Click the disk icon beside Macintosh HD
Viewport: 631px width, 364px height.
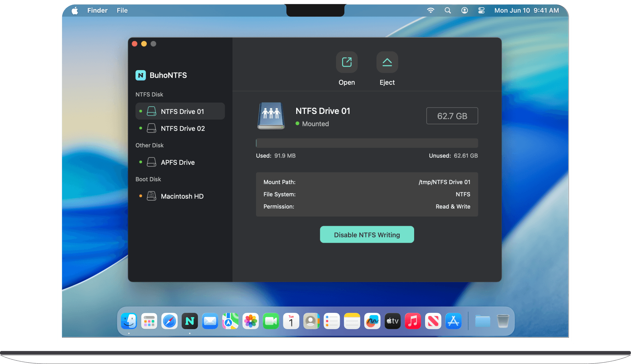pyautogui.click(x=151, y=196)
